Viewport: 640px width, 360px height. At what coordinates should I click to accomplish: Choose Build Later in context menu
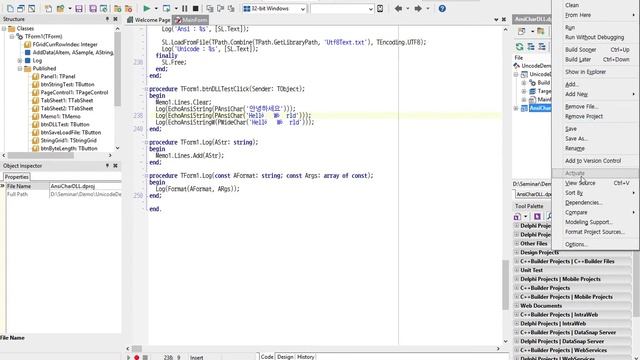(594, 59)
